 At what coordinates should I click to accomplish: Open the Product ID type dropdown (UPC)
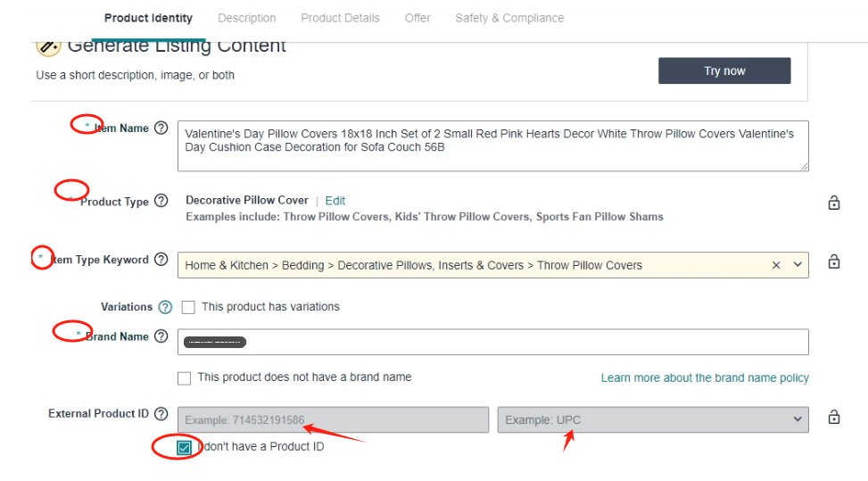653,419
